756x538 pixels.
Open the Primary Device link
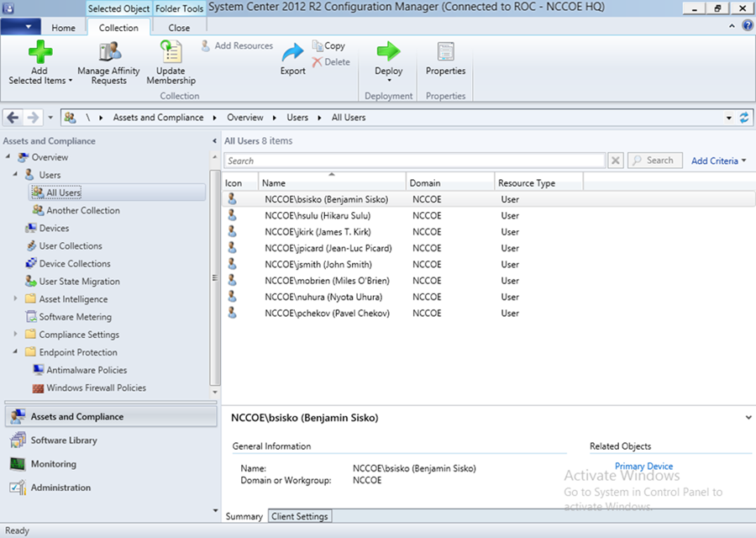pos(643,466)
